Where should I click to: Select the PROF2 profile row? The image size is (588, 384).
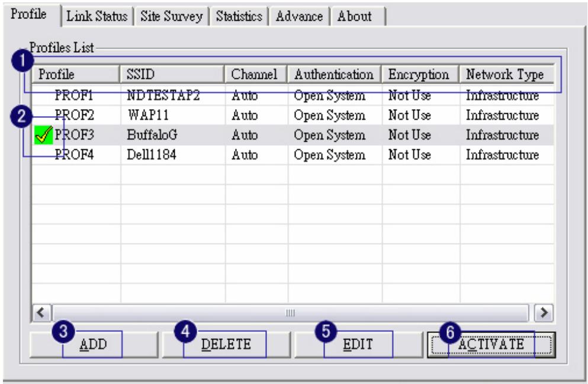point(293,115)
